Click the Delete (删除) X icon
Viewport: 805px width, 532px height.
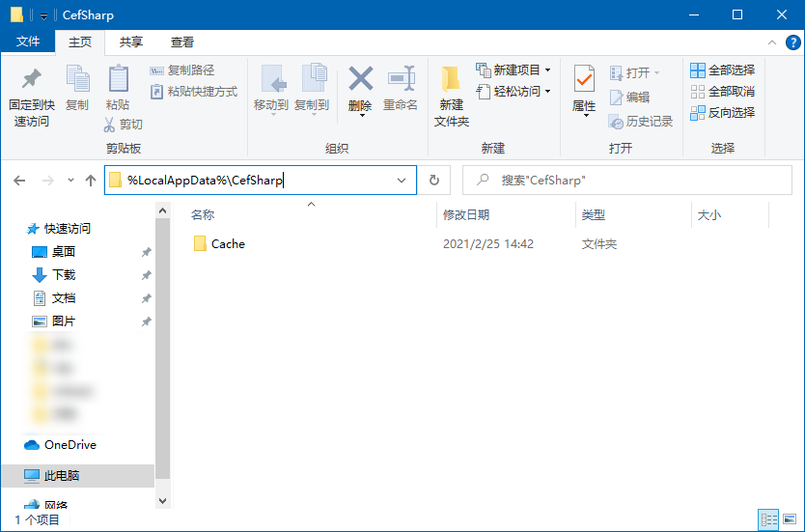tap(360, 79)
